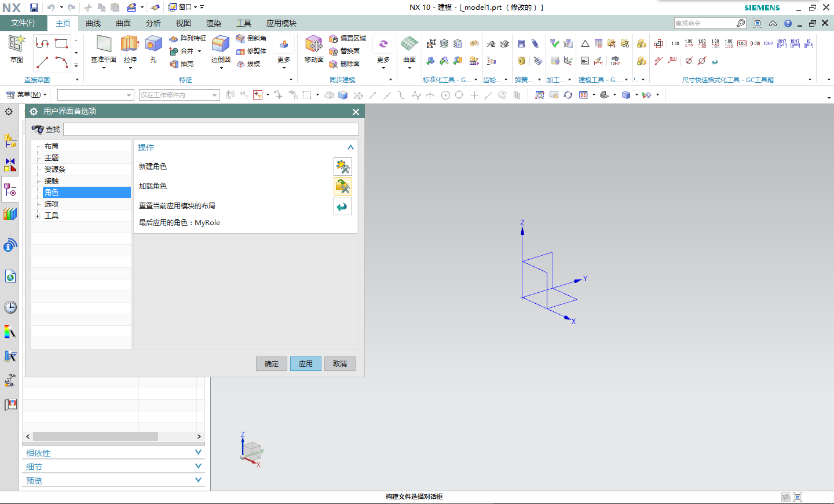The height and width of the screenshot is (504, 834).
Task: Select the 基准平面 datum plane tool
Action: (x=104, y=49)
